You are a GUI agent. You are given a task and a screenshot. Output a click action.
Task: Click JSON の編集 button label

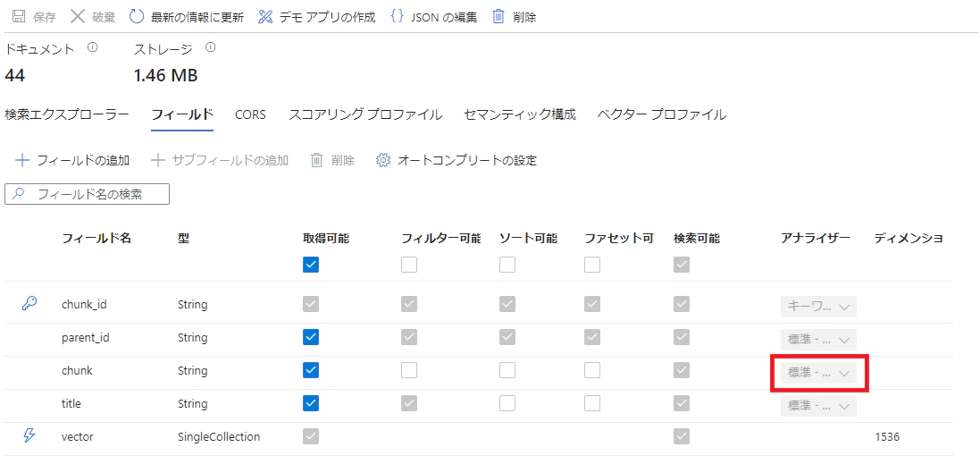tap(444, 17)
